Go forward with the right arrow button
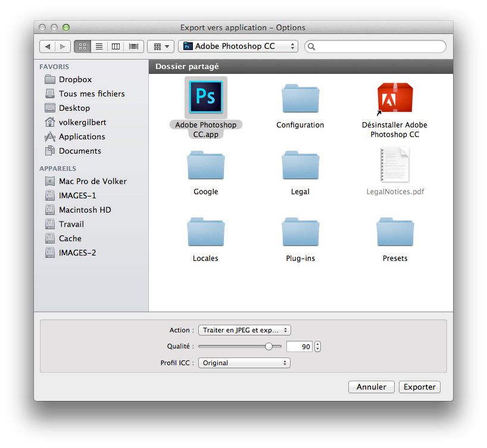Viewport: 487px width, 448px height. [63, 46]
